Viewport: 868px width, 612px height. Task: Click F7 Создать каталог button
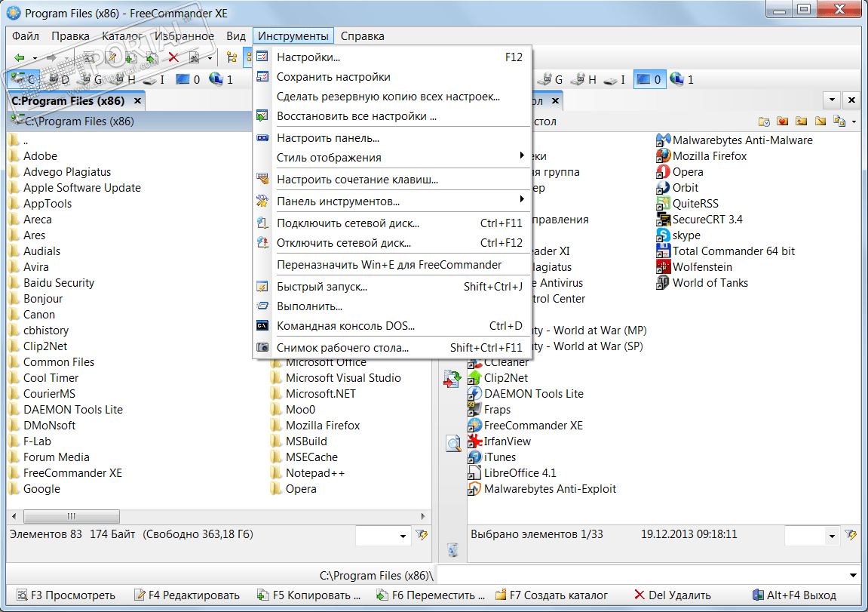click(x=551, y=595)
